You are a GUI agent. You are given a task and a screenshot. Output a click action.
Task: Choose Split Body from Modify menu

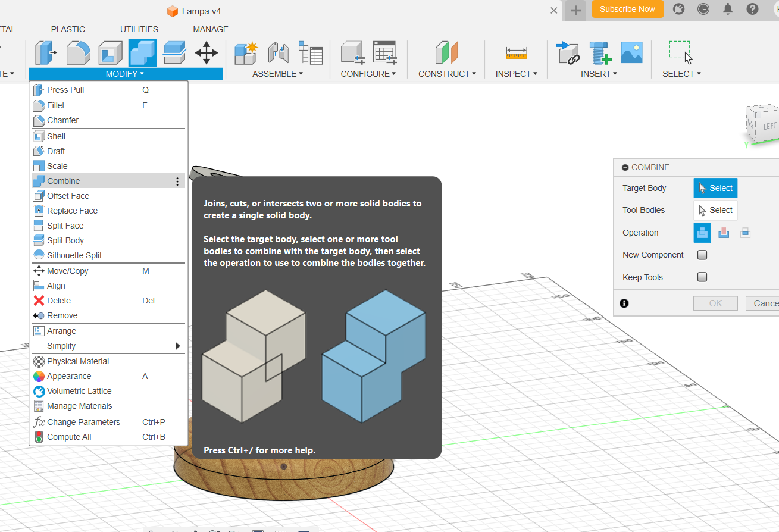108,240
